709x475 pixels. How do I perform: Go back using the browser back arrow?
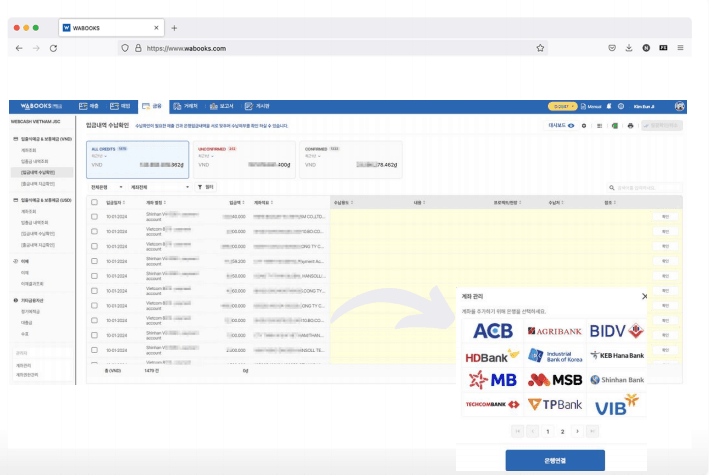click(x=19, y=48)
